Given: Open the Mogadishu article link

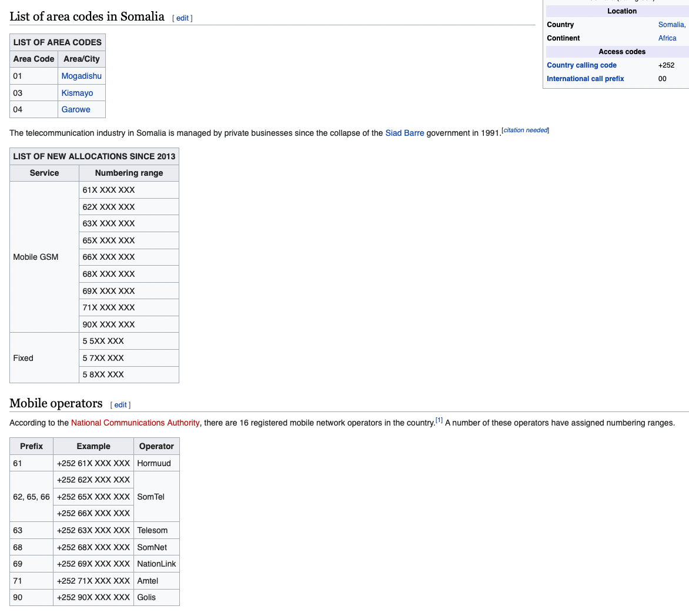Looking at the screenshot, I should (81, 76).
